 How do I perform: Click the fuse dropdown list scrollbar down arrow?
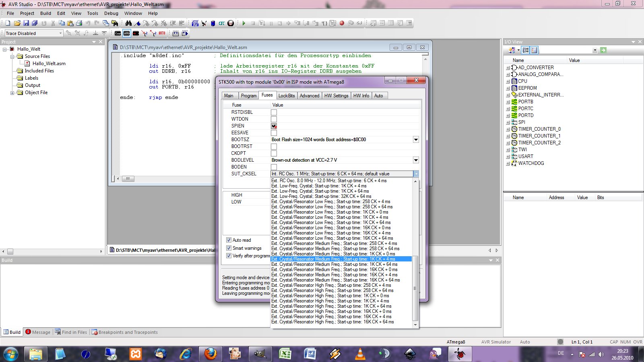coord(415,325)
